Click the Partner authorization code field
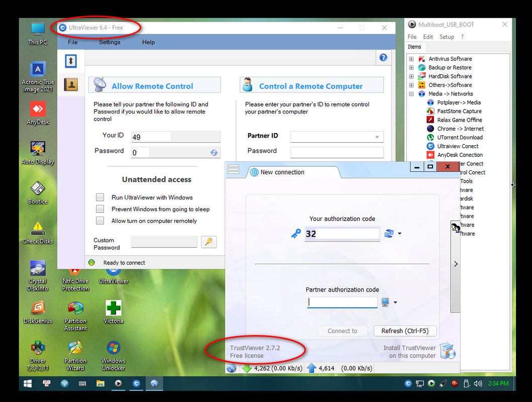This screenshot has width=532, height=402. pos(342,303)
